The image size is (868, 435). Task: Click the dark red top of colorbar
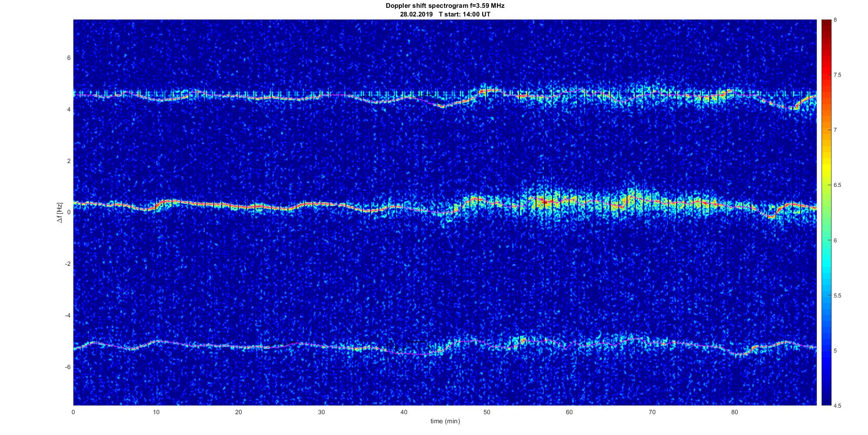pyautogui.click(x=826, y=26)
